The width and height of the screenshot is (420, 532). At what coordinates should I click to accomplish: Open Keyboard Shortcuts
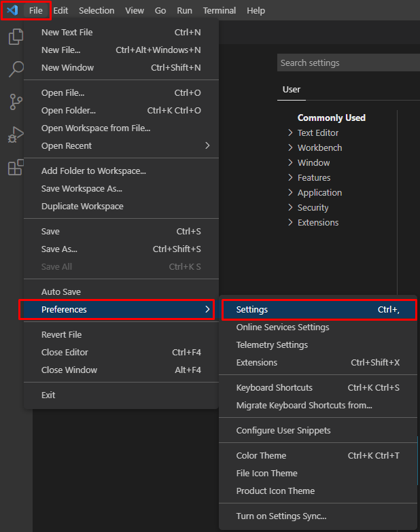318,387
